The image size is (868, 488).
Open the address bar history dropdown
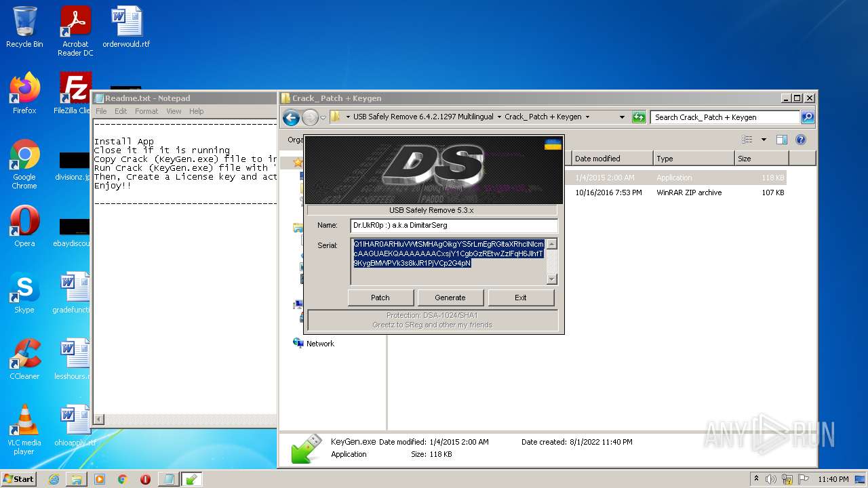coord(622,117)
